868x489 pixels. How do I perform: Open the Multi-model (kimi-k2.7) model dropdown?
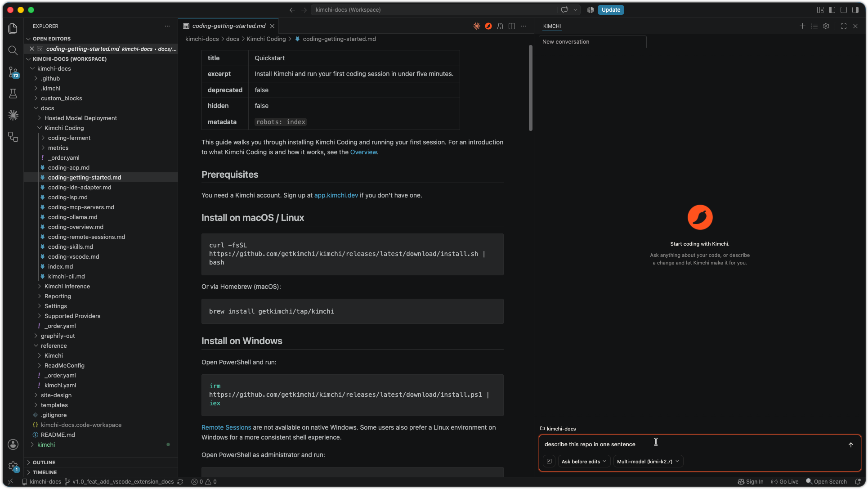pos(648,462)
